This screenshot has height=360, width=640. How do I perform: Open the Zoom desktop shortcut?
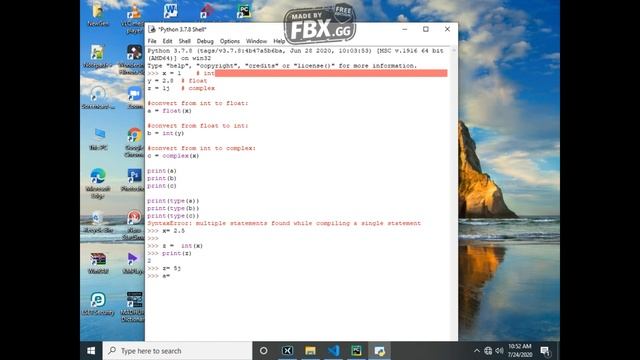pos(134,97)
